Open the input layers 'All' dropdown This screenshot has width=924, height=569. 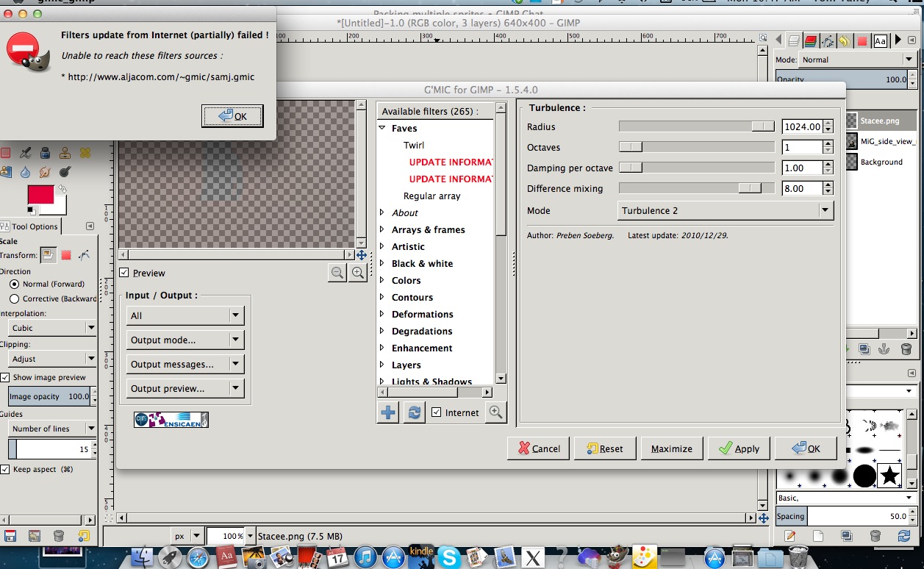pyautogui.click(x=185, y=315)
